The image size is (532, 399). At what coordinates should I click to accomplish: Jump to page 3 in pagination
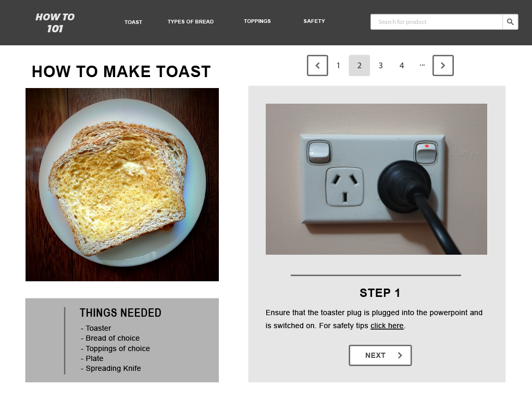[x=381, y=66]
